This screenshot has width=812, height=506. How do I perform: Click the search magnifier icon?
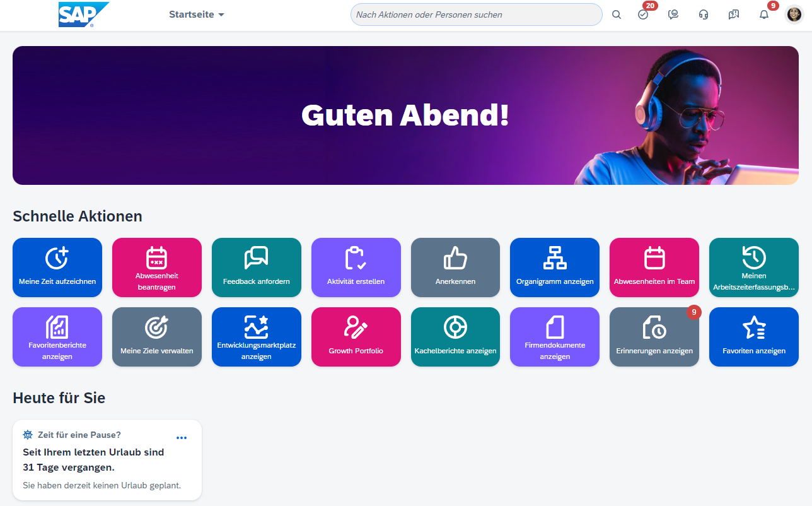tap(617, 15)
